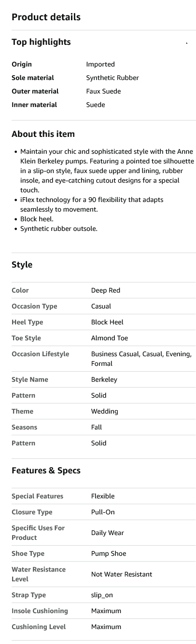Select the Style section heading
Screen dimensions: 196x644
[22, 265]
